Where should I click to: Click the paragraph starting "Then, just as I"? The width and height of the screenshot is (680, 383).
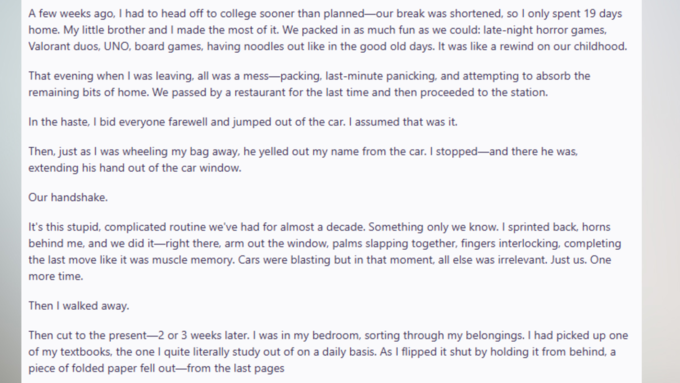click(303, 160)
